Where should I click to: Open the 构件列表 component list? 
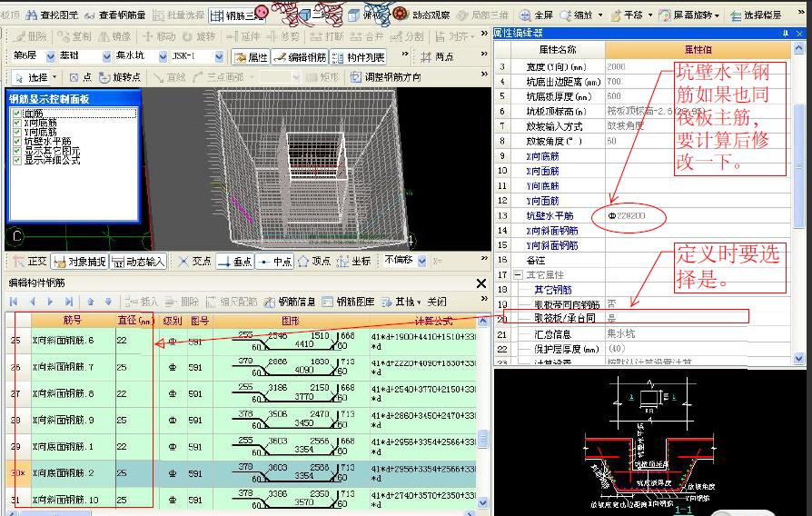(x=359, y=57)
